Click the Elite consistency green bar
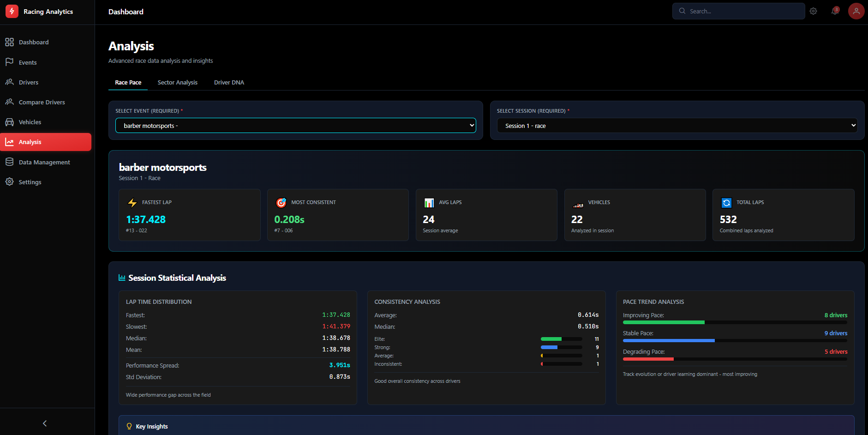The image size is (868, 435). coord(551,339)
